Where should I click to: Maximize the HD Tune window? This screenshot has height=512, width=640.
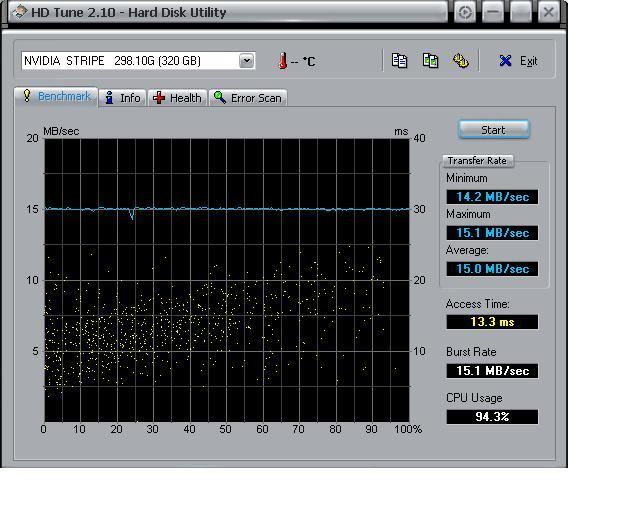pos(521,12)
